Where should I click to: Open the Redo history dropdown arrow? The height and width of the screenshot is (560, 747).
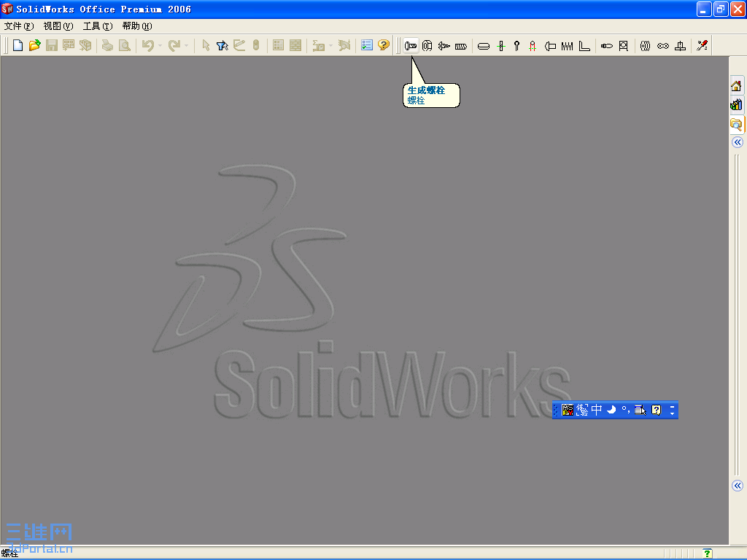(186, 46)
